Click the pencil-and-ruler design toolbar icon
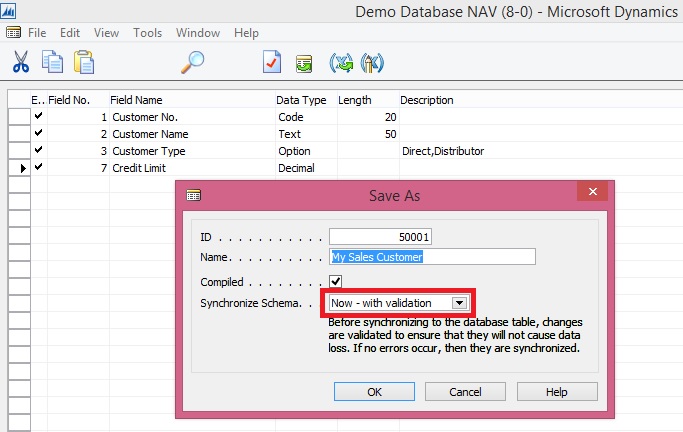 click(372, 62)
